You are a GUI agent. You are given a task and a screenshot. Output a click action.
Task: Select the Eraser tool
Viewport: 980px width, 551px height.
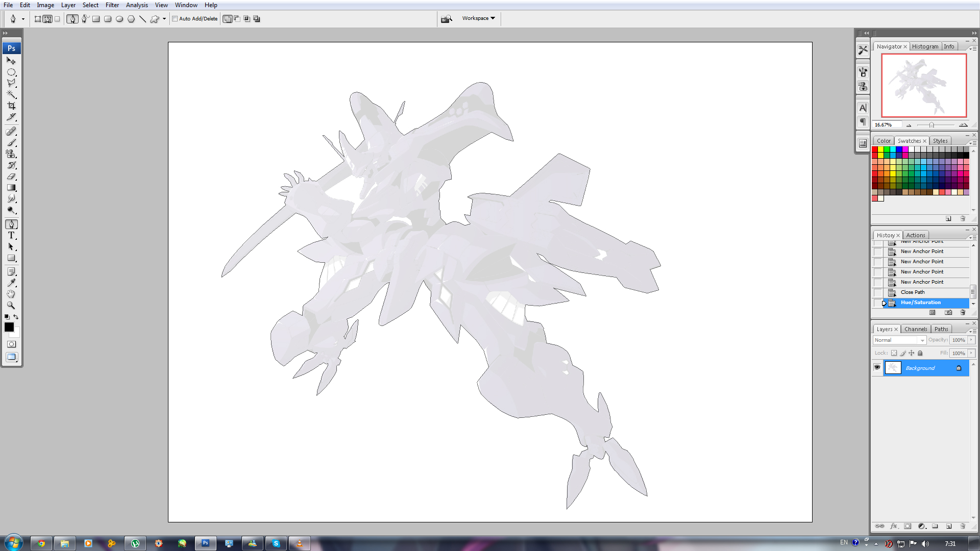(x=11, y=176)
